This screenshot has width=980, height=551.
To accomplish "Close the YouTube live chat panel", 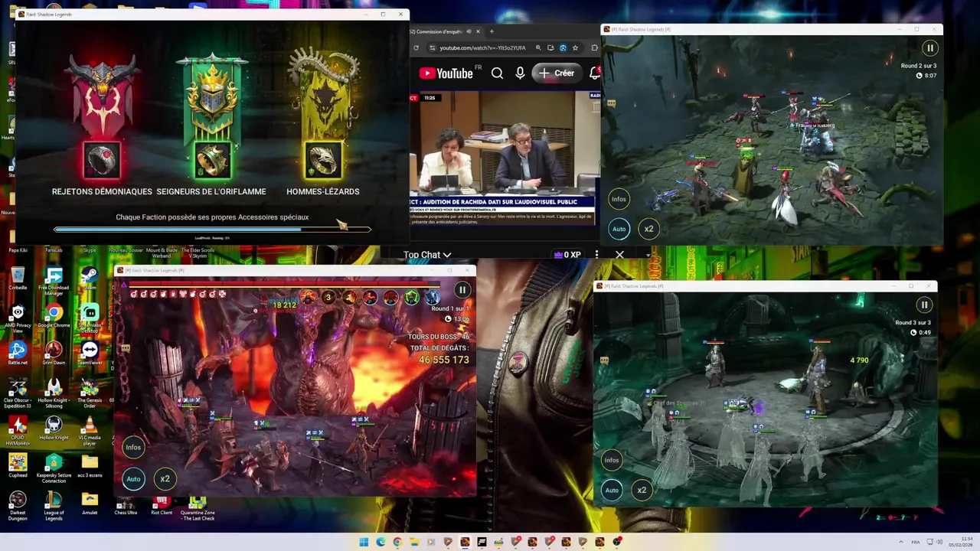I will pos(619,255).
